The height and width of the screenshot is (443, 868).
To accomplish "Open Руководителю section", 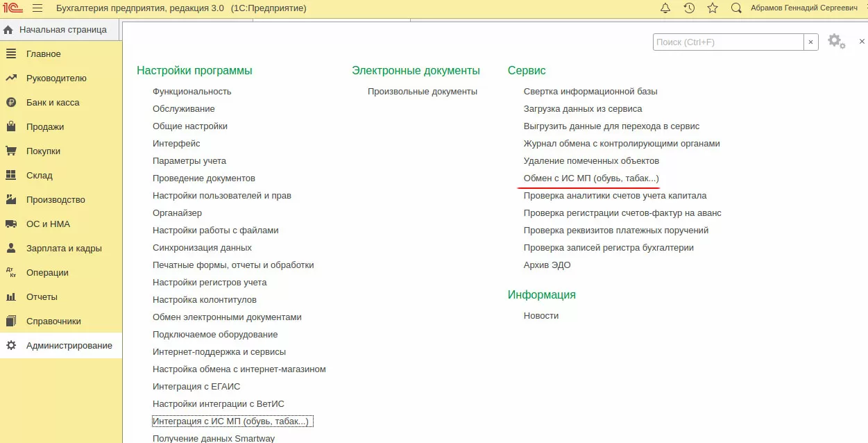I will (61, 78).
